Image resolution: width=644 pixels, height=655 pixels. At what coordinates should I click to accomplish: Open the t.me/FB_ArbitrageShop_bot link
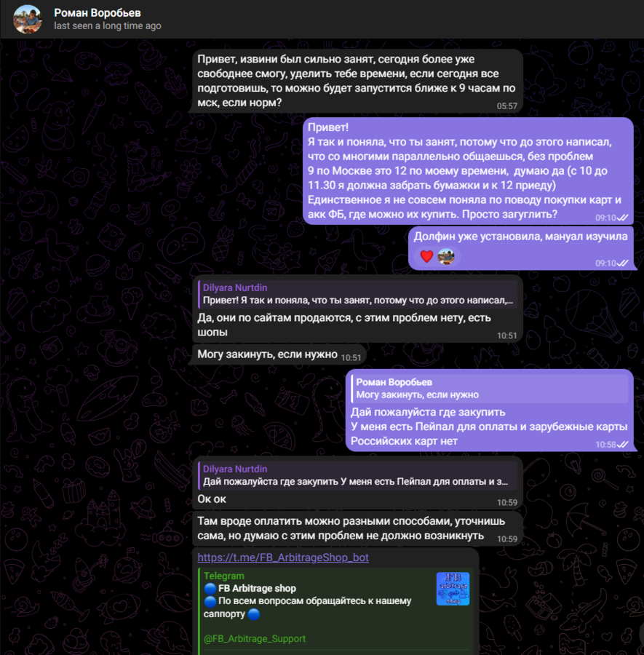(x=283, y=557)
